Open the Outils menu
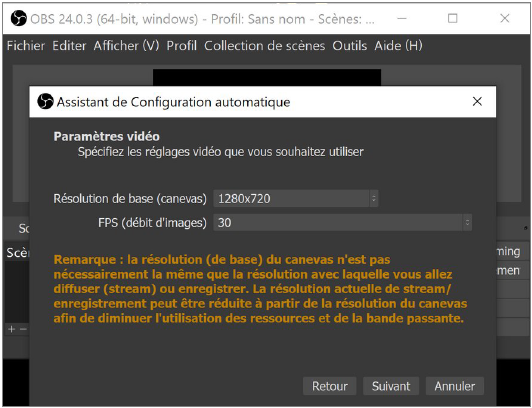Viewport: 532px width, 408px height. pyautogui.click(x=349, y=45)
